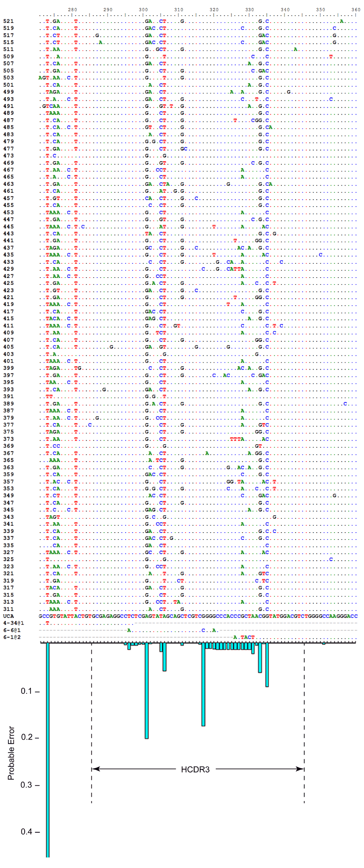Select sequence row label 403
Screen dimensions: 364x868
(8, 354)
